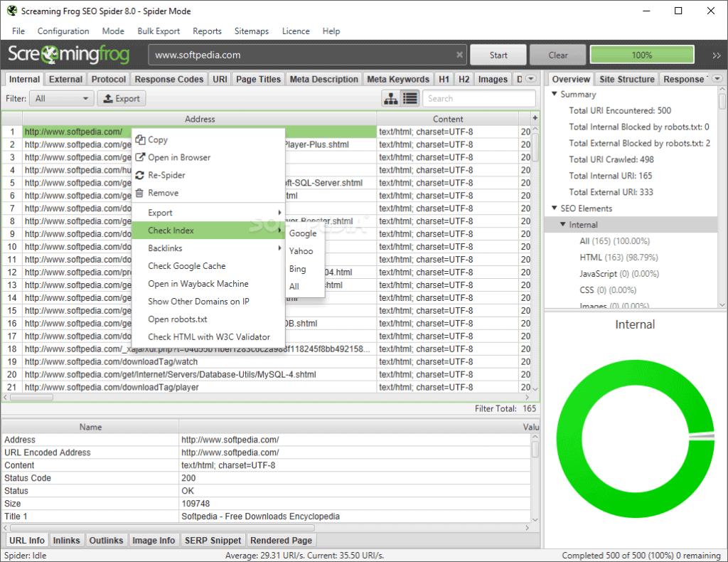728x562 pixels.
Task: Clear the URL field with X icon
Action: (x=459, y=55)
